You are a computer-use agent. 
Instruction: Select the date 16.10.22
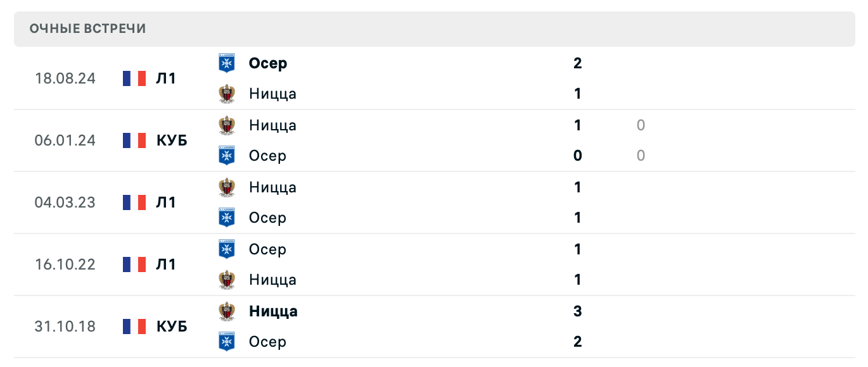pyautogui.click(x=65, y=264)
